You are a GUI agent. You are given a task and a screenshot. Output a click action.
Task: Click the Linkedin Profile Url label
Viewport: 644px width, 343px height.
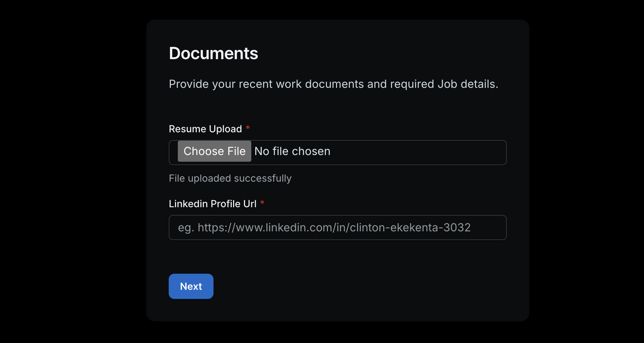point(212,203)
